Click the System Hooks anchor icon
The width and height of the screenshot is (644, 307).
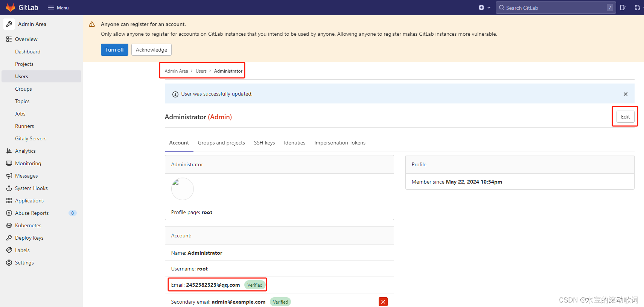tap(9, 188)
